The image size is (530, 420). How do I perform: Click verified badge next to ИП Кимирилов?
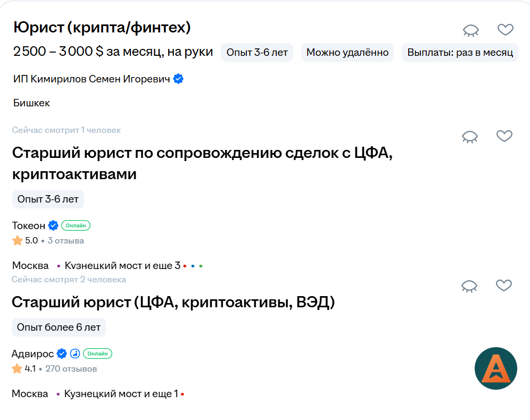coord(178,79)
